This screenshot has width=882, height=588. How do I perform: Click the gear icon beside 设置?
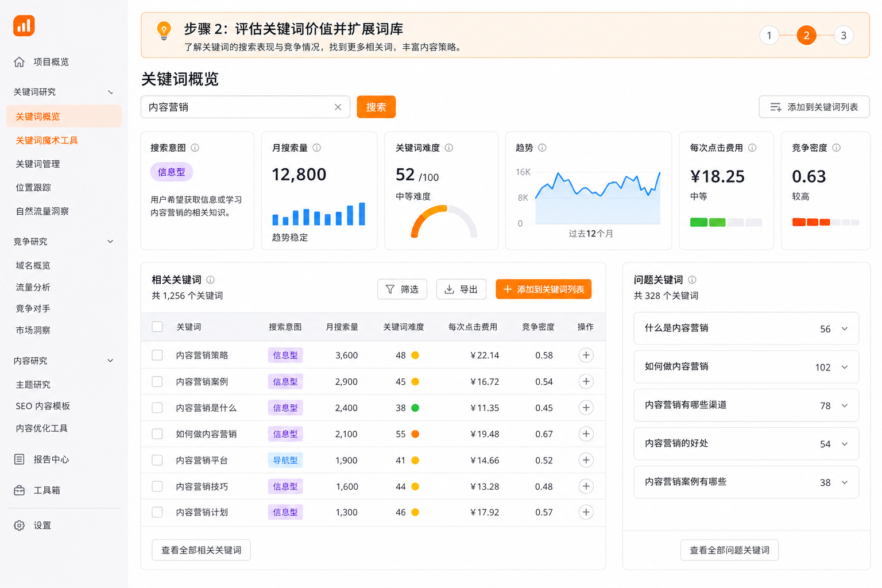click(20, 525)
